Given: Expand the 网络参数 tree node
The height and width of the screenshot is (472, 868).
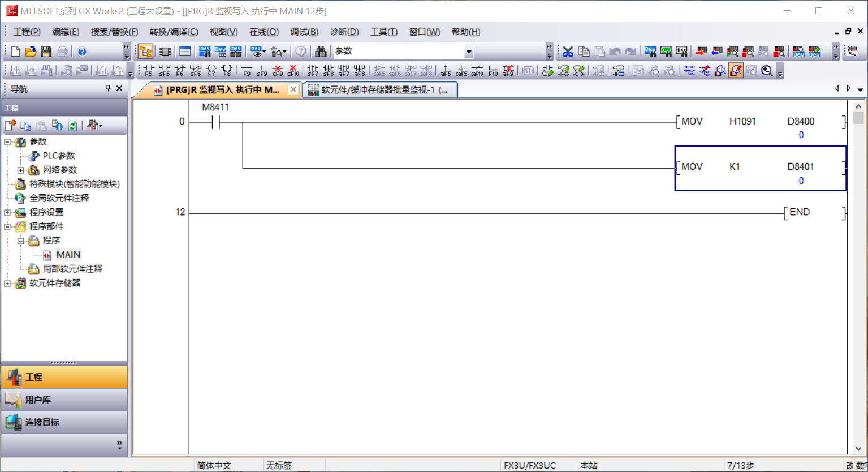Looking at the screenshot, I should tap(20, 170).
